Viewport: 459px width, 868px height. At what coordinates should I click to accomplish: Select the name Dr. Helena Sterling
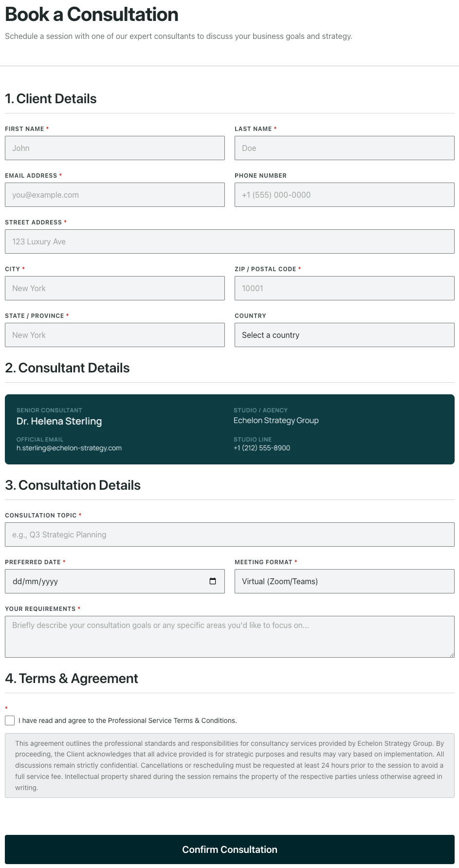(x=59, y=421)
